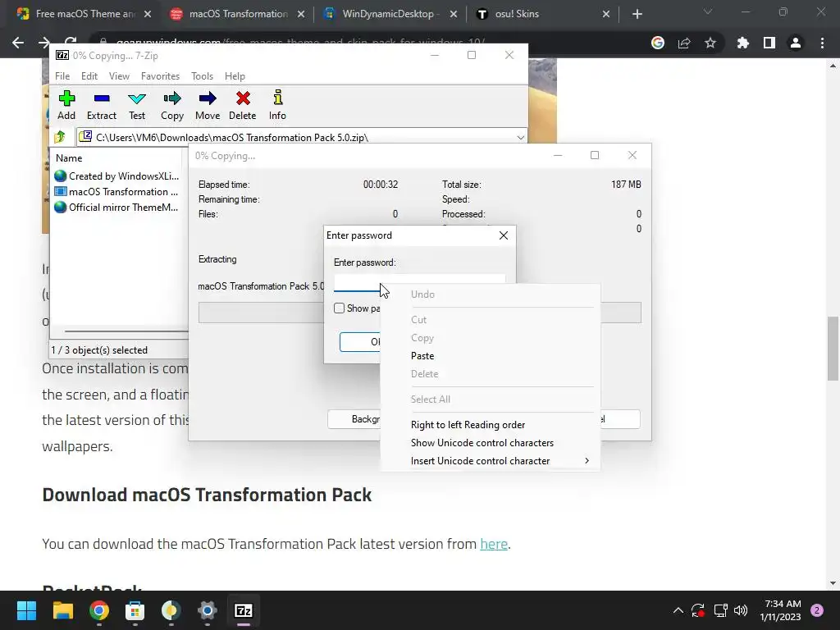The image size is (840, 630).
Task: Open the Tools menu in 7-Zip
Action: tap(203, 76)
